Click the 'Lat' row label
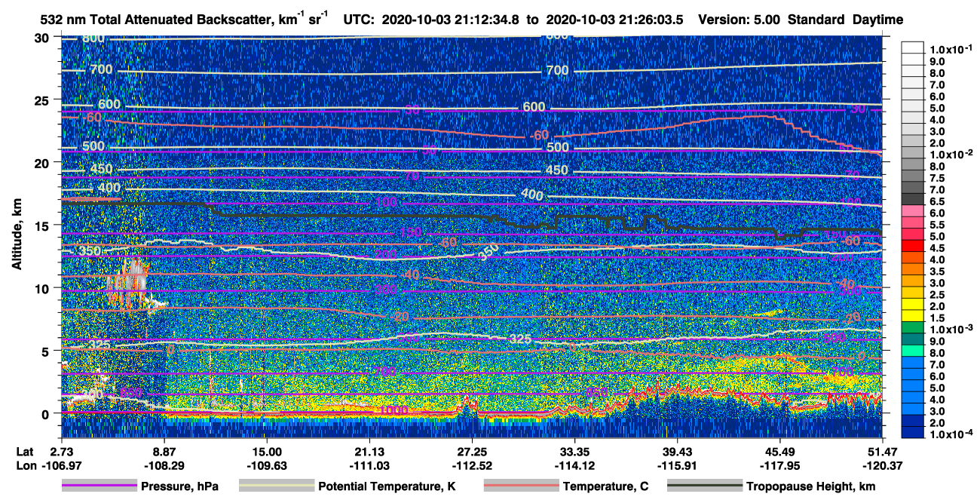Screen dimensions: 980x503 [x=24, y=451]
